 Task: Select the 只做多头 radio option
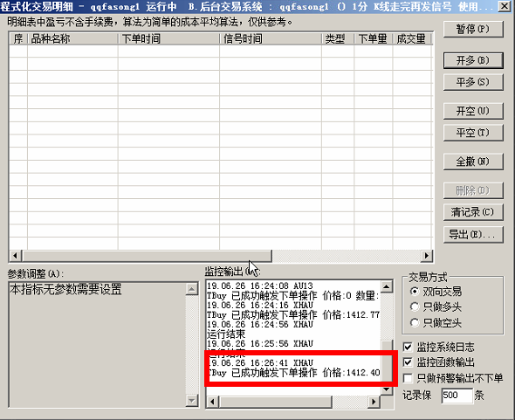pyautogui.click(x=436, y=307)
